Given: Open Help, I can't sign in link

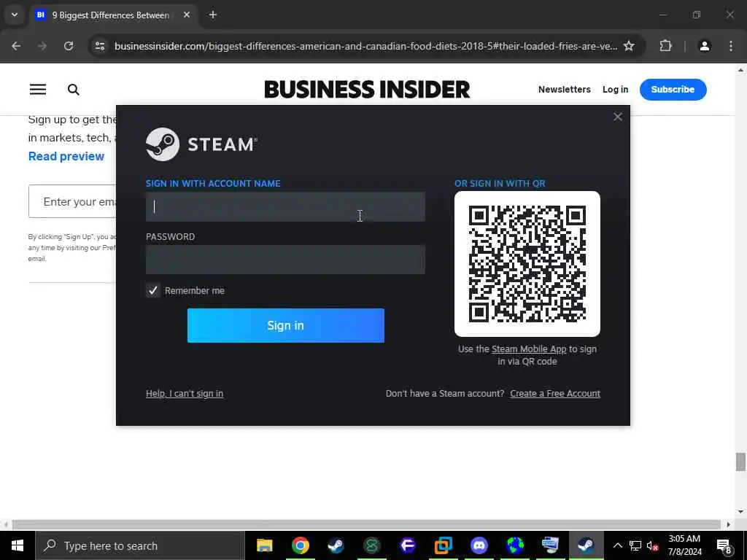Looking at the screenshot, I should pos(185,393).
